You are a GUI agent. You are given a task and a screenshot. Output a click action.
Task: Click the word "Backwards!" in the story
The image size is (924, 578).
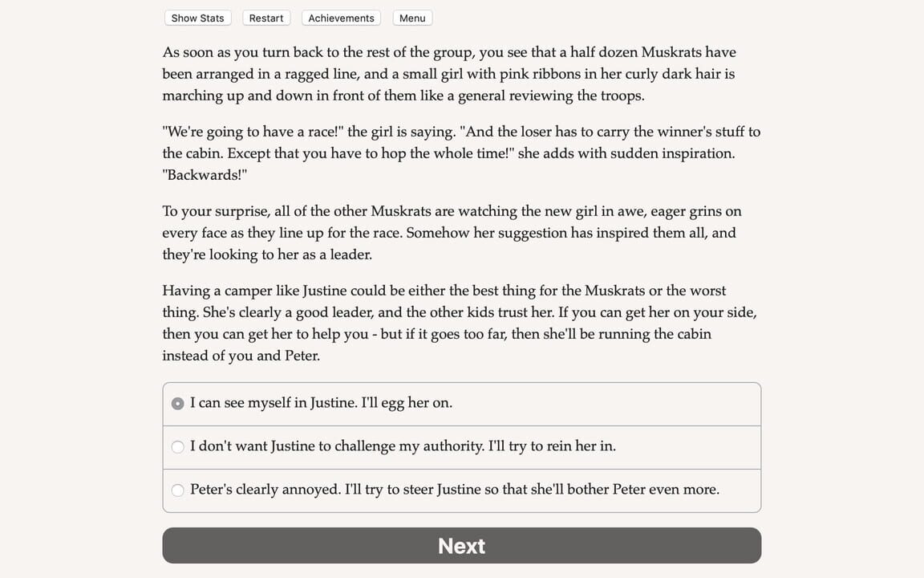point(205,175)
